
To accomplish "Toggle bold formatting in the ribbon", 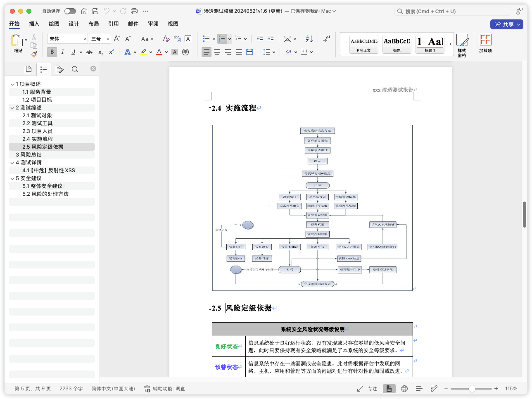I will (52, 52).
